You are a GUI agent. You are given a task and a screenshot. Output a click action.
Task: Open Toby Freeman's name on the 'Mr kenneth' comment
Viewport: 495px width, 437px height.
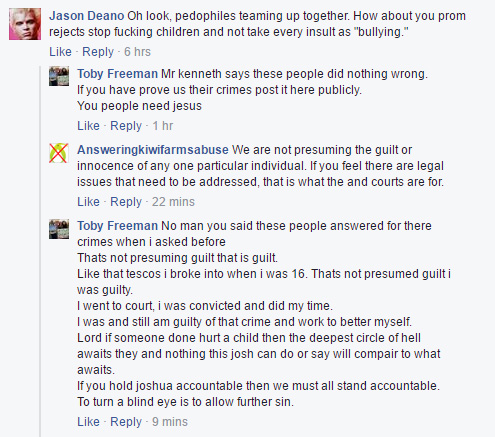coord(117,74)
